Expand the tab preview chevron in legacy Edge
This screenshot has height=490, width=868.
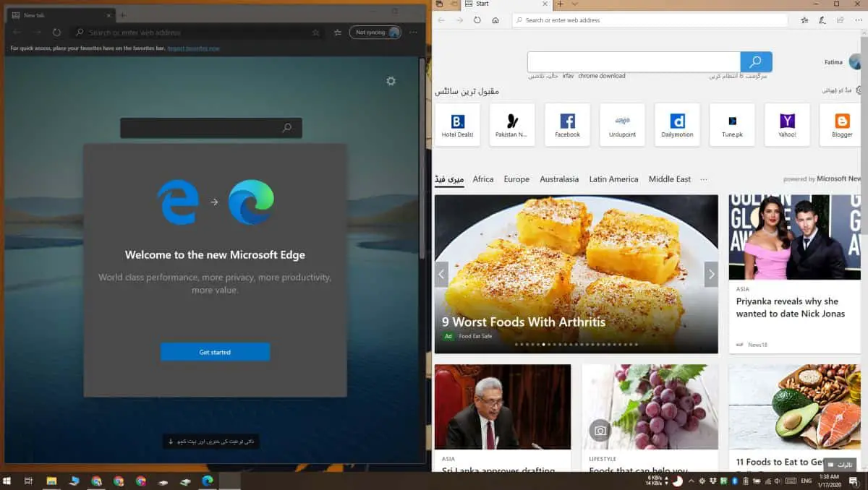pyautogui.click(x=574, y=4)
